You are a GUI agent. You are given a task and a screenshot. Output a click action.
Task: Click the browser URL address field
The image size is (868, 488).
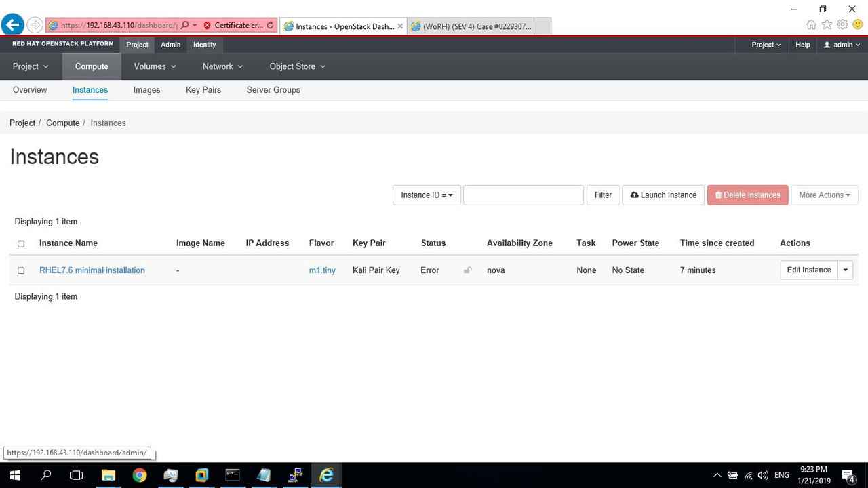pos(119,26)
